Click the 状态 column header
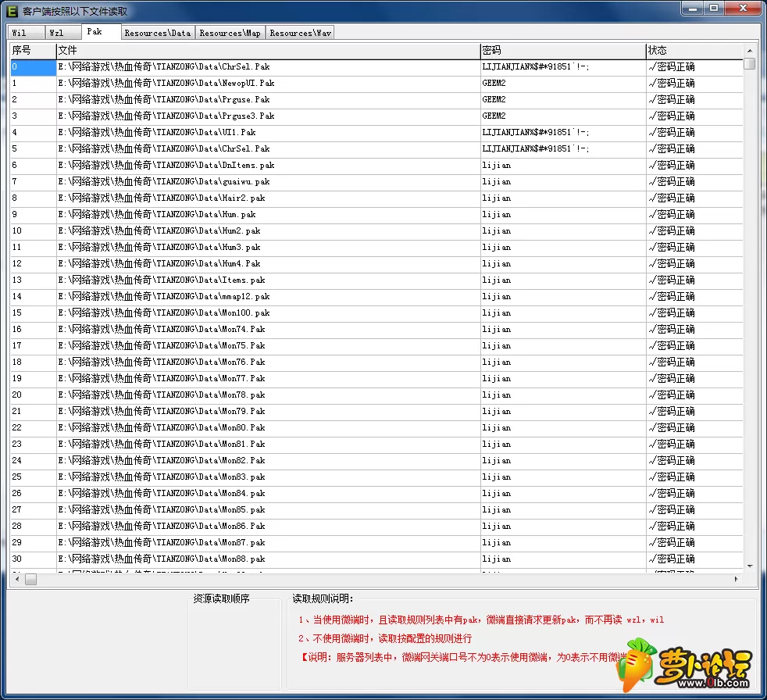767x700 pixels. 694,50
